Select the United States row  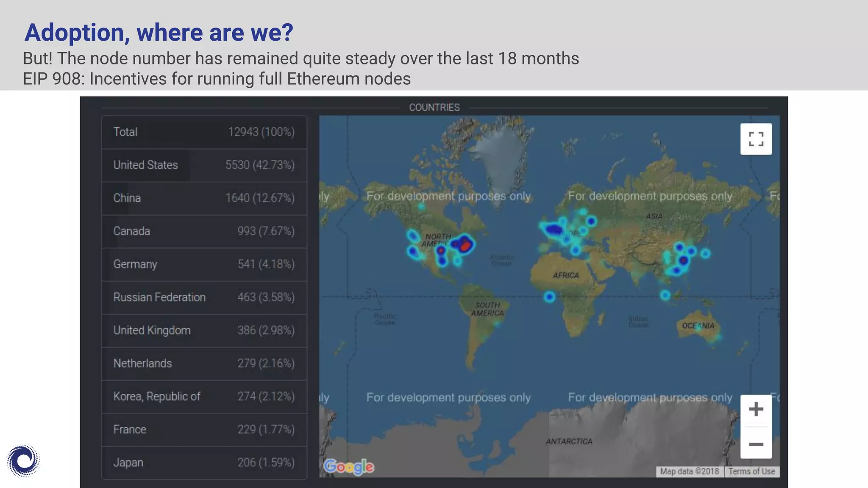(x=204, y=165)
